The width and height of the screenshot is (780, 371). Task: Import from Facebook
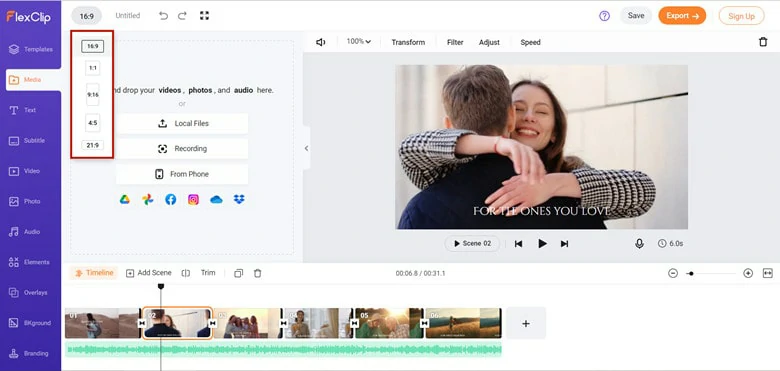pos(171,200)
